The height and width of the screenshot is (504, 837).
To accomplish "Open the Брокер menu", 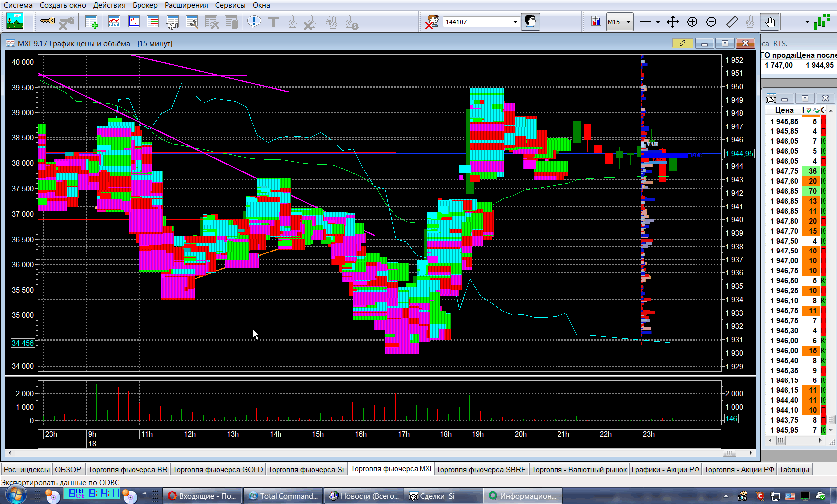I will (x=145, y=5).
